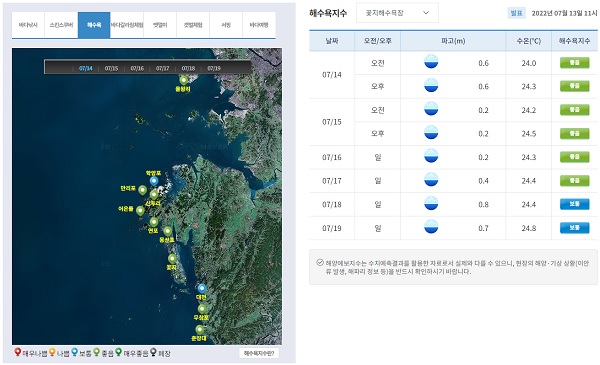This screenshot has width=600, height=365.
Task: Select the 만리포 beach marker
Action: coord(142,190)
